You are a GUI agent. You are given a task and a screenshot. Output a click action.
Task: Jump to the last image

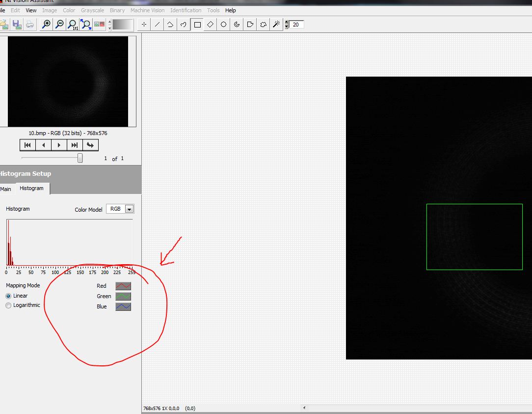[75, 145]
